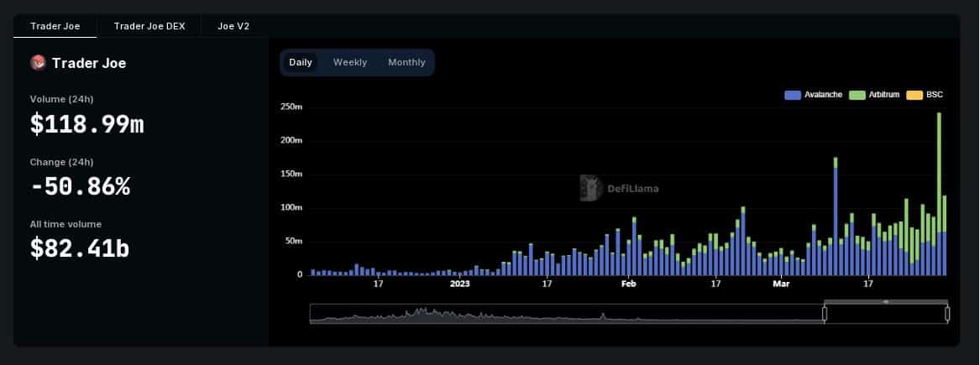Click the tallest bar in the chart
Viewport: 980px width, 365px height.
939,194
